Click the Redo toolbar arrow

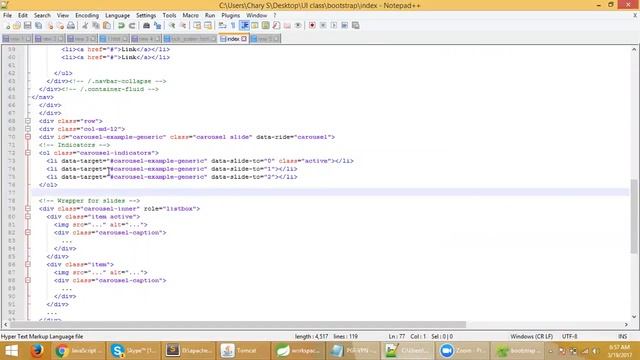click(132, 25)
